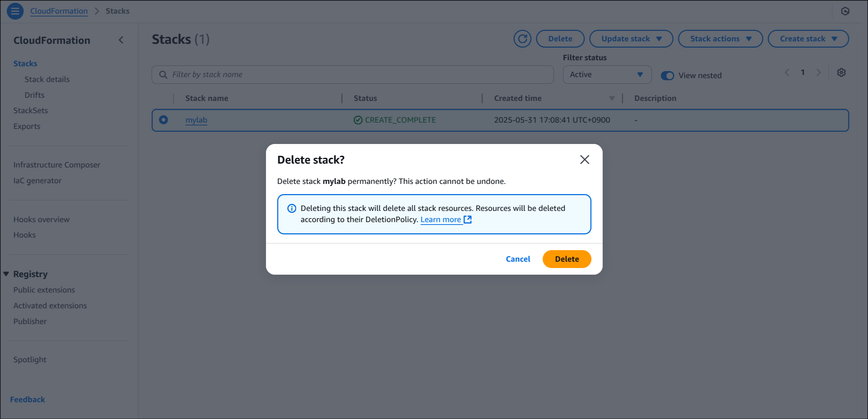Click the Feedback link
Image resolution: width=868 pixels, height=419 pixels.
[27, 399]
